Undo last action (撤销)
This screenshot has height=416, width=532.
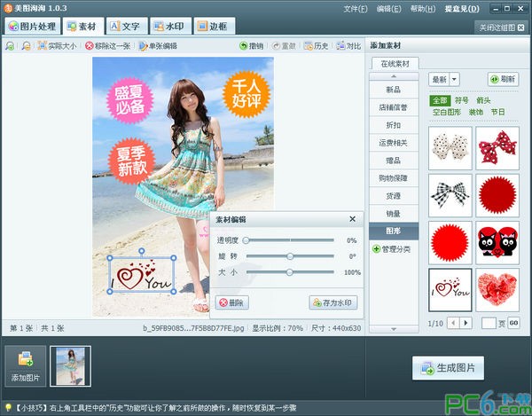[x=252, y=46]
